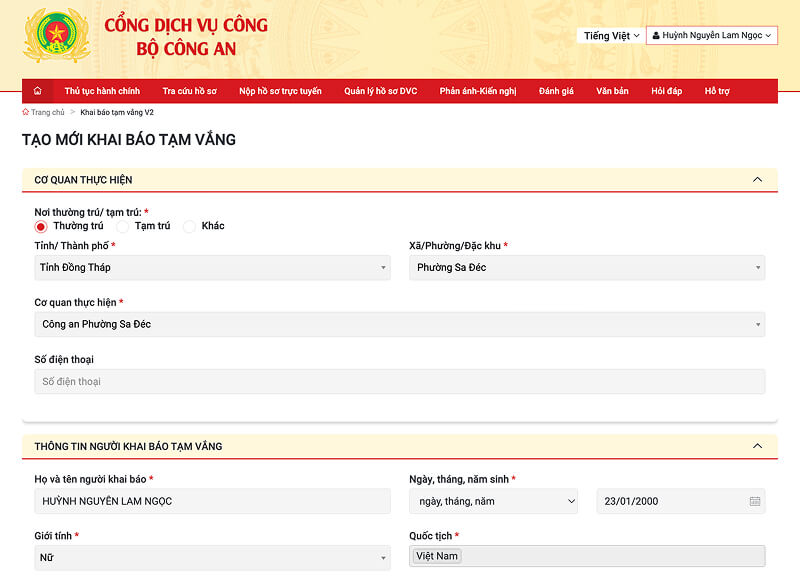Click the home icon in red navigation bar
Viewport: 800px width, 585px height.
[37, 91]
